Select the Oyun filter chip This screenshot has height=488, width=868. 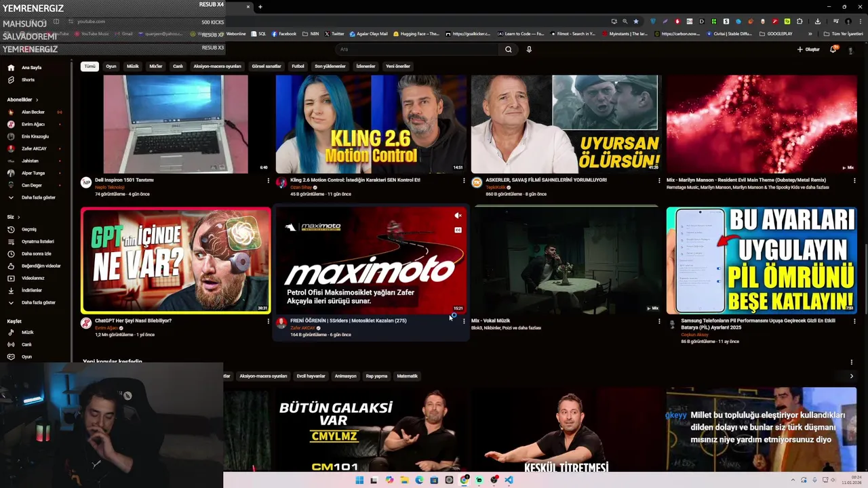tap(111, 66)
